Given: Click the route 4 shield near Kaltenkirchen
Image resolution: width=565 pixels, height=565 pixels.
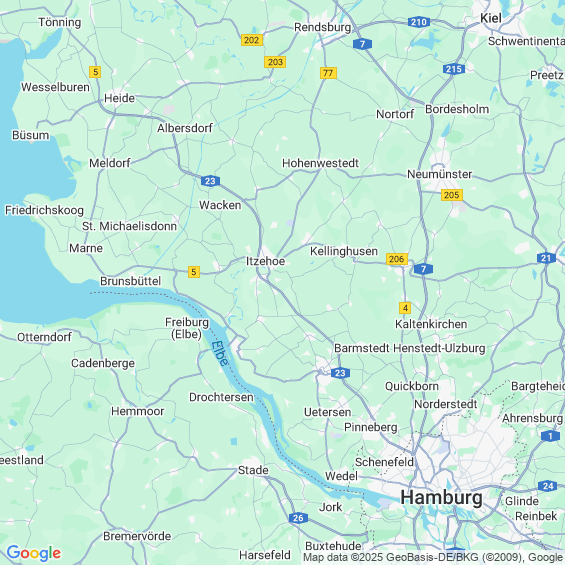Looking at the screenshot, I should 405,308.
